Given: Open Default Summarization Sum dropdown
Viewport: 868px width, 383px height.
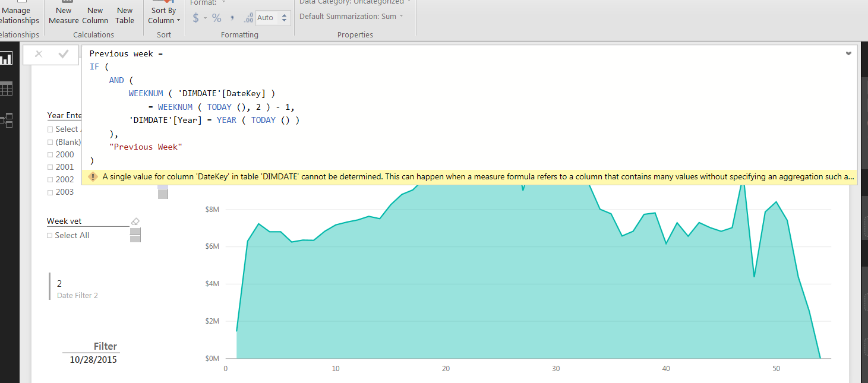Looking at the screenshot, I should pyautogui.click(x=351, y=16).
